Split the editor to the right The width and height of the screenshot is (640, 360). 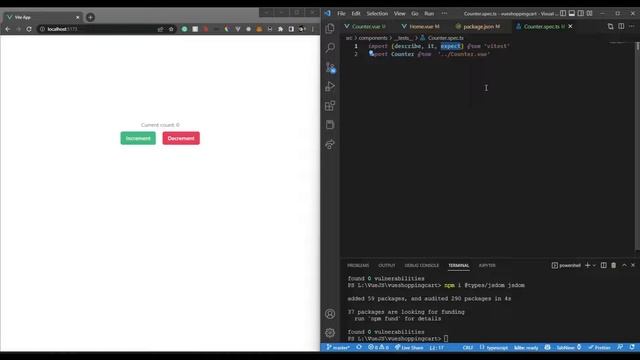pos(621,26)
